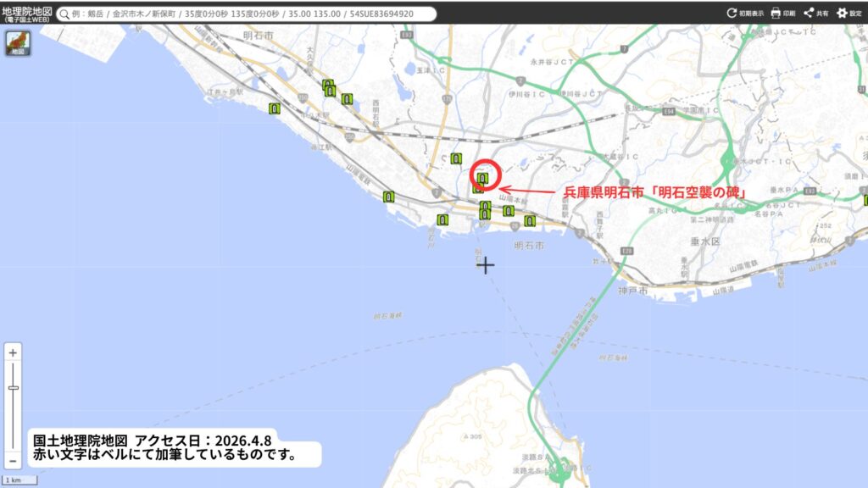868x488 pixels.
Task: Open the 印刷 print option
Action: [776, 14]
